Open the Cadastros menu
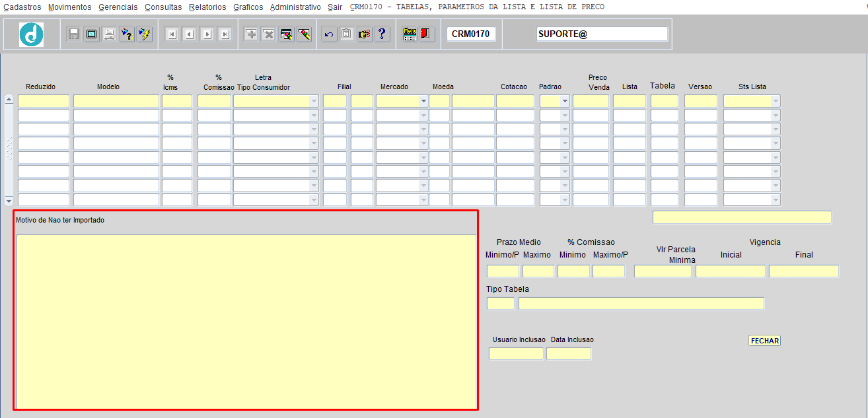The width and height of the screenshot is (868, 418). coord(22,7)
